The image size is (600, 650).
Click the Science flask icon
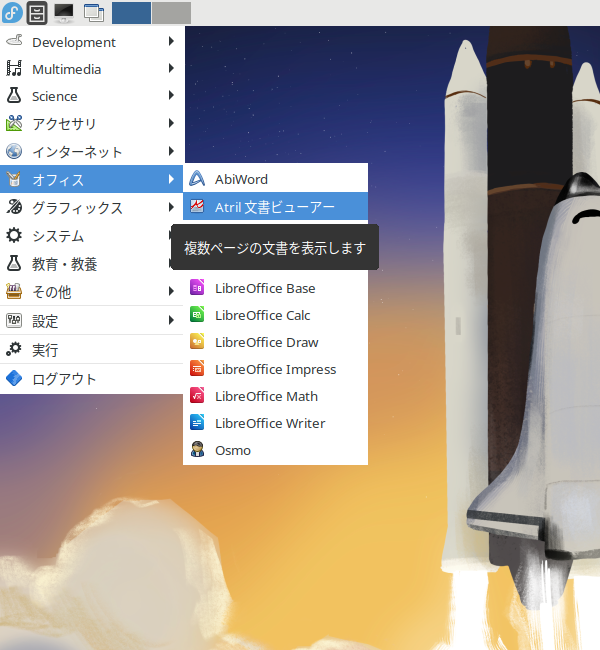[14, 95]
